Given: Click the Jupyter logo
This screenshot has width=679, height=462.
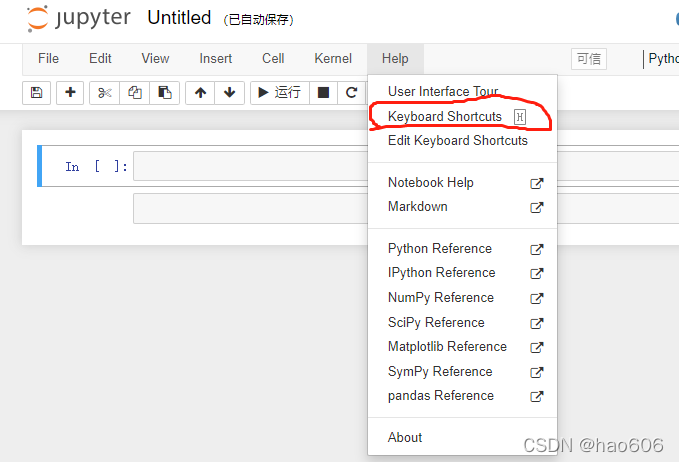Looking at the screenshot, I should [x=78, y=19].
